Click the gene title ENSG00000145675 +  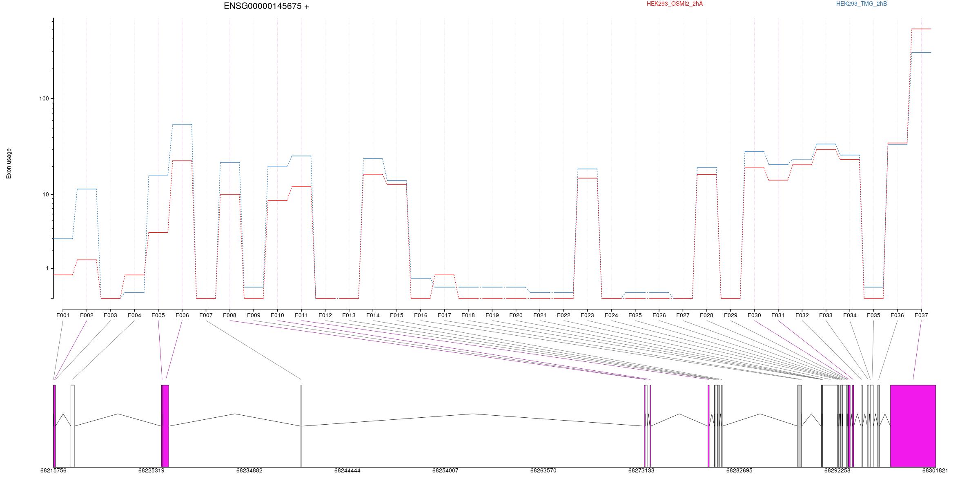[266, 6]
